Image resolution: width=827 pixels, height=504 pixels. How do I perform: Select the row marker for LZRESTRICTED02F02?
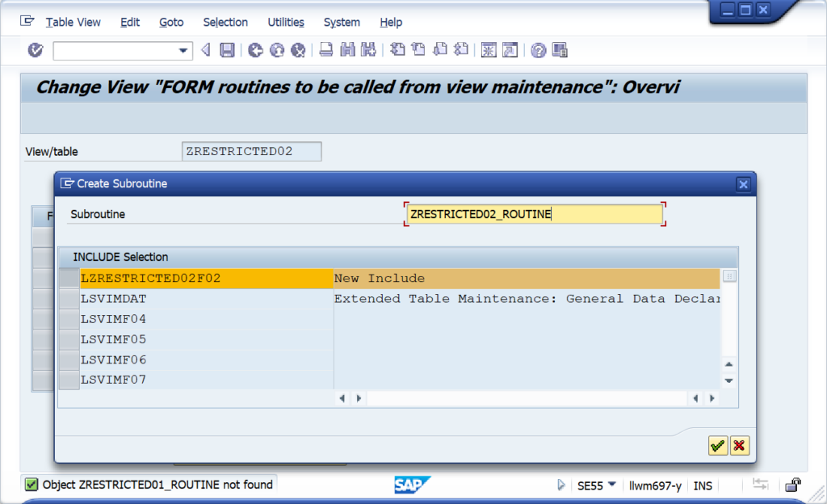(69, 279)
